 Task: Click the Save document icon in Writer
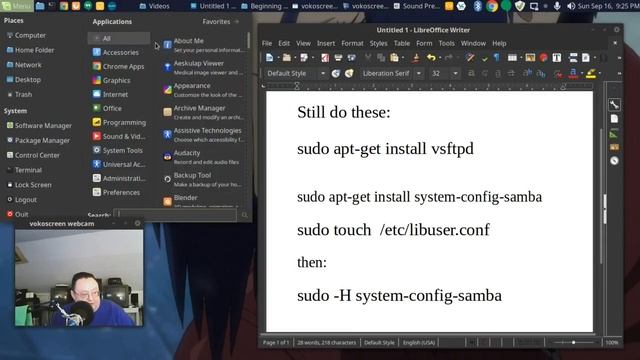pos(304,58)
